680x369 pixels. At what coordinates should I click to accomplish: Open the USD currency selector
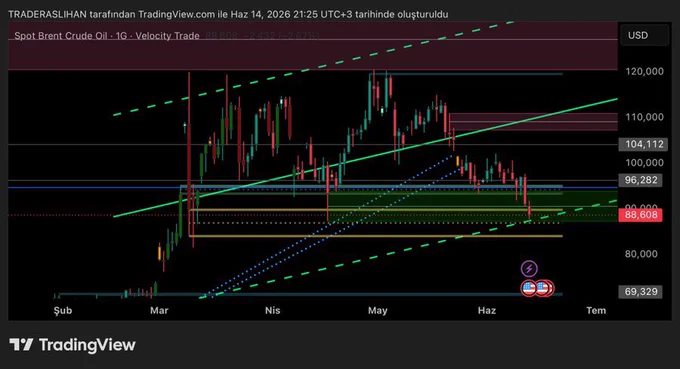(x=644, y=35)
